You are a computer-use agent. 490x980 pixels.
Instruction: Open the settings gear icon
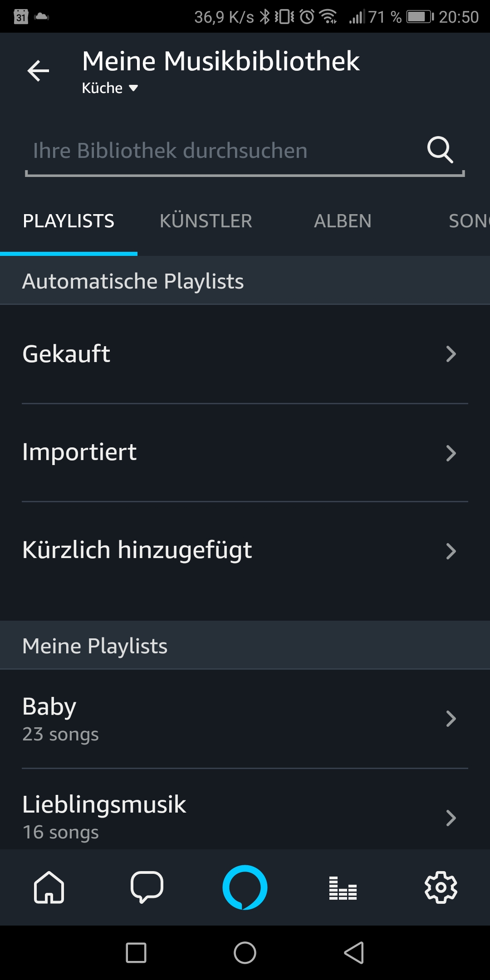[441, 887]
